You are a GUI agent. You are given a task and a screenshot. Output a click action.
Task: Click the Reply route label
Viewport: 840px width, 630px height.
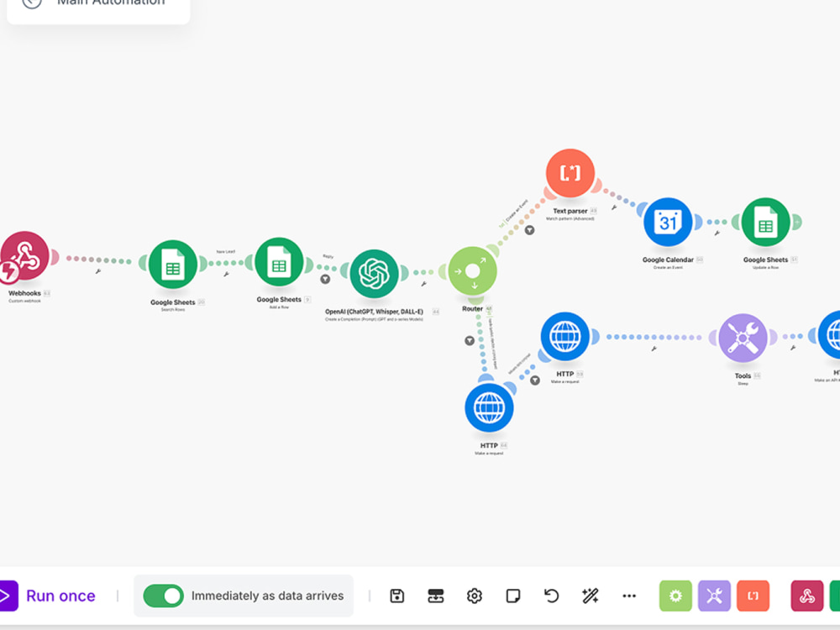point(328,256)
